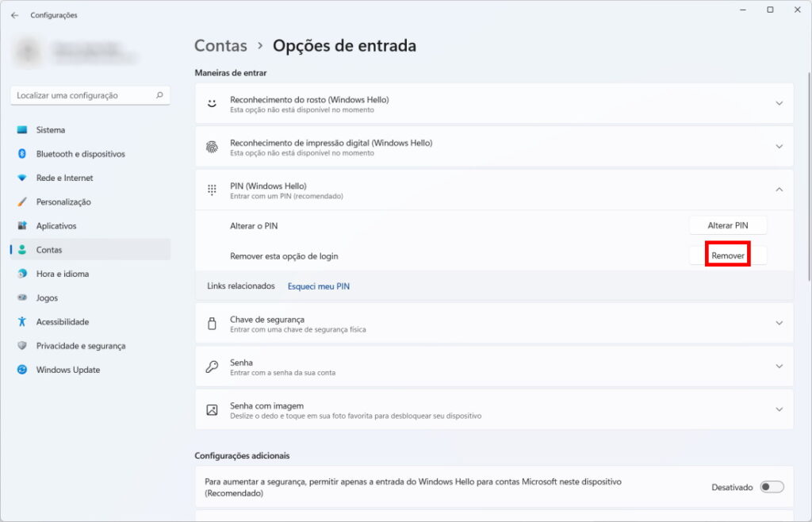Screen dimensions: 812x522
Task: Click the Rede e Internet wifi icon
Action: tap(21, 178)
